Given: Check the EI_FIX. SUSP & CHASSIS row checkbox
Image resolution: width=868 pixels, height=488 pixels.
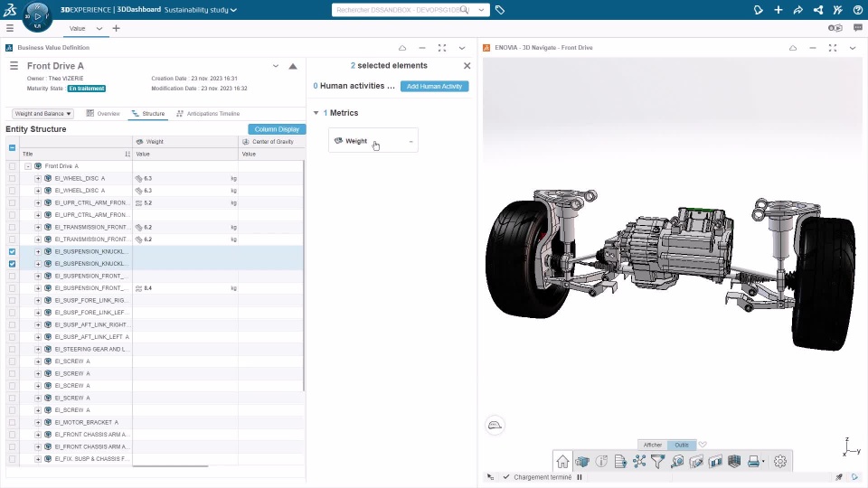Looking at the screenshot, I should (x=12, y=459).
